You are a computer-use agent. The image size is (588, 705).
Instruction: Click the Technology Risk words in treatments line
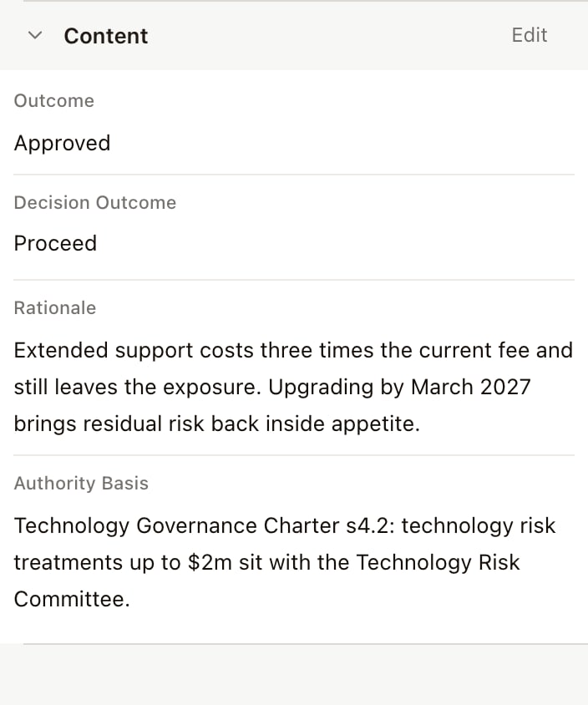point(438,562)
